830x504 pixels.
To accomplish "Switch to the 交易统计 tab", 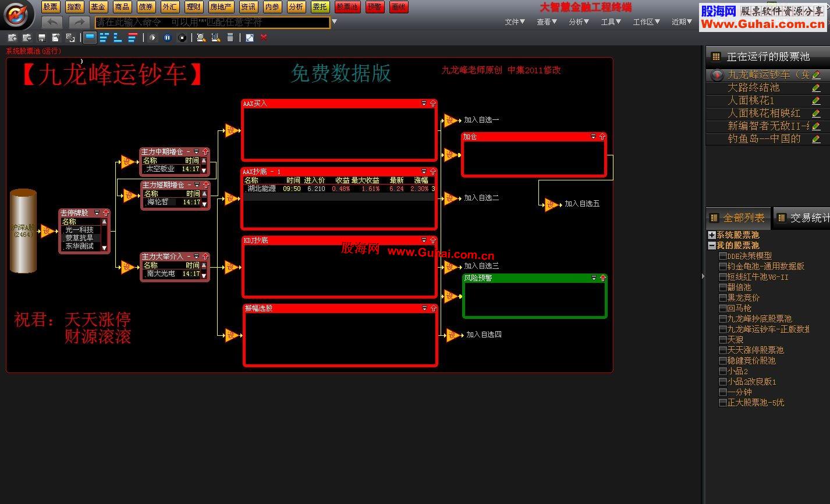I will click(802, 218).
